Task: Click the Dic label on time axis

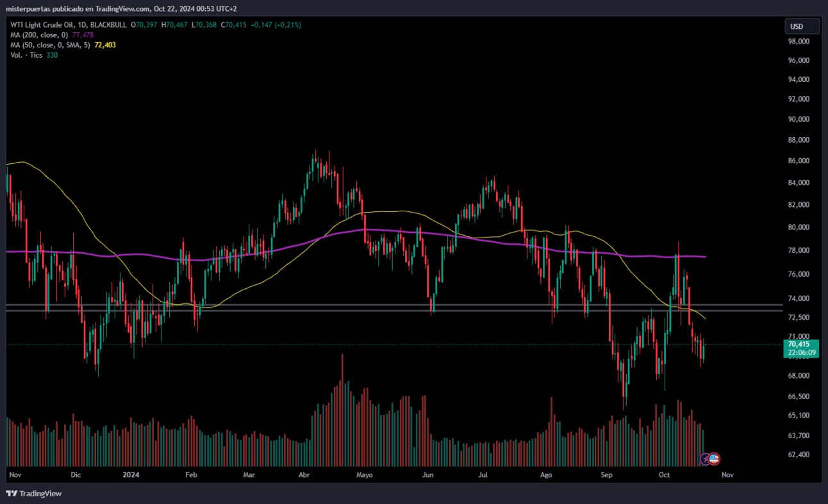Action: click(x=76, y=475)
